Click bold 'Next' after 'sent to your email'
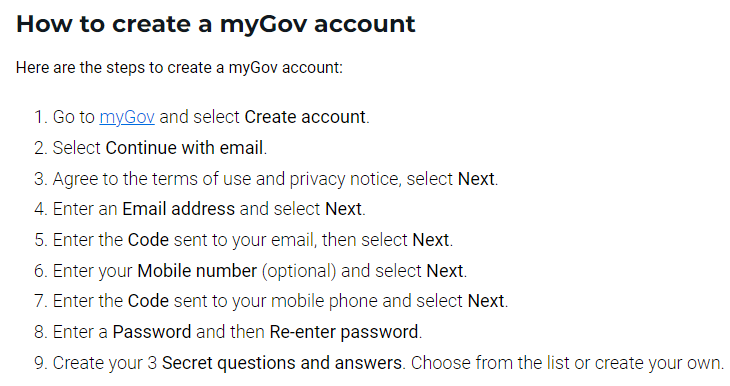The height and width of the screenshot is (386, 730). (431, 240)
